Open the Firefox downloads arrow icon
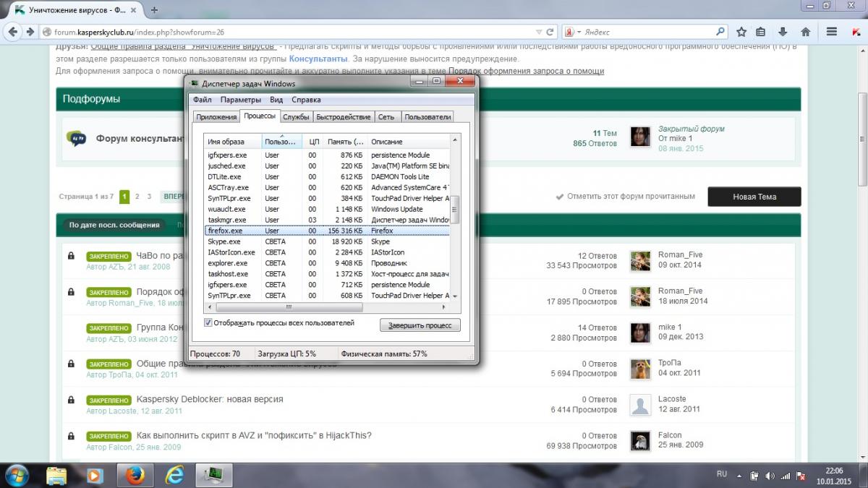The width and height of the screenshot is (868, 488). (783, 32)
